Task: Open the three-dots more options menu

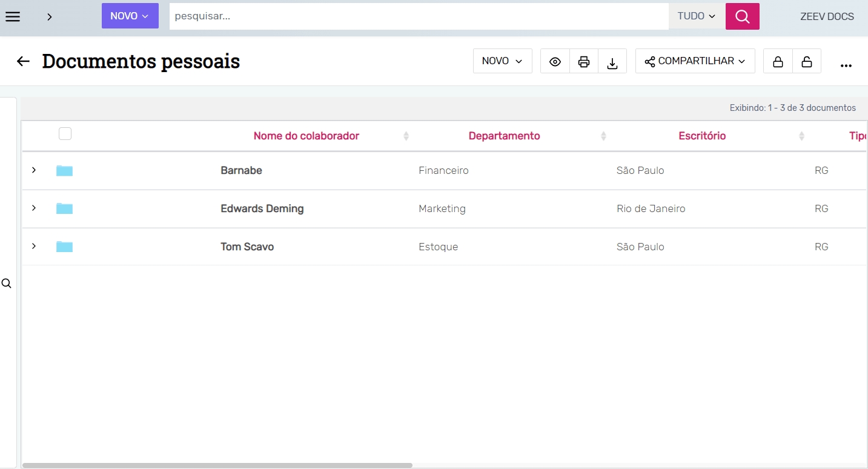Action: pos(846,65)
